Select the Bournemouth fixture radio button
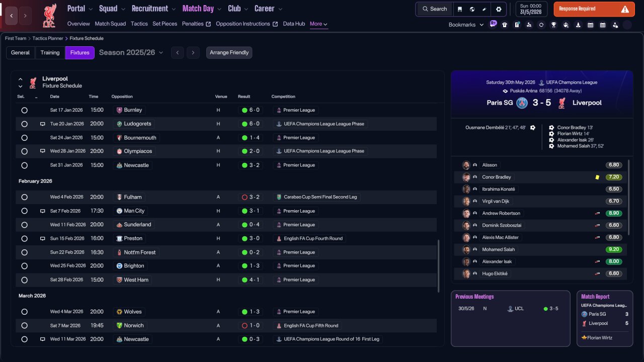The image size is (644, 362). click(24, 138)
